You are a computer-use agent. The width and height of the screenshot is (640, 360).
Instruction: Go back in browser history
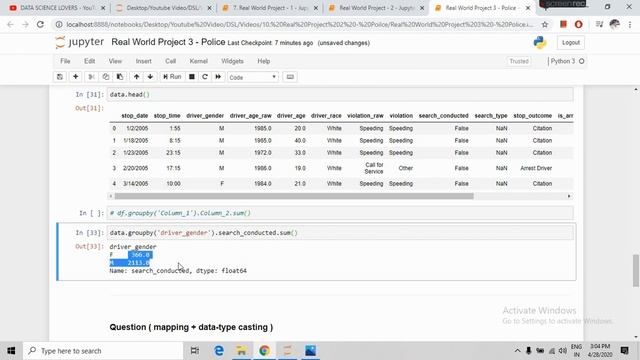pos(10,24)
